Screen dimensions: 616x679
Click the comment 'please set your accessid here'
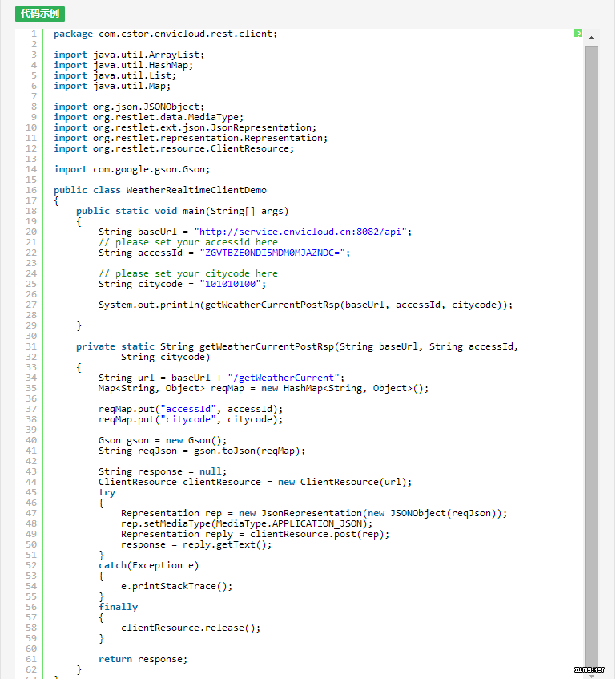point(188,241)
